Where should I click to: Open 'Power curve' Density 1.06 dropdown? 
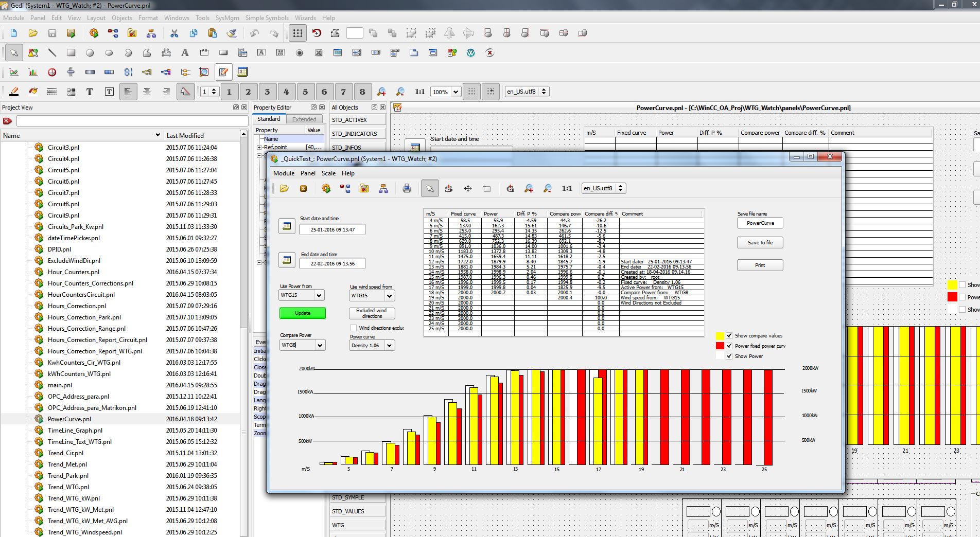pos(390,345)
